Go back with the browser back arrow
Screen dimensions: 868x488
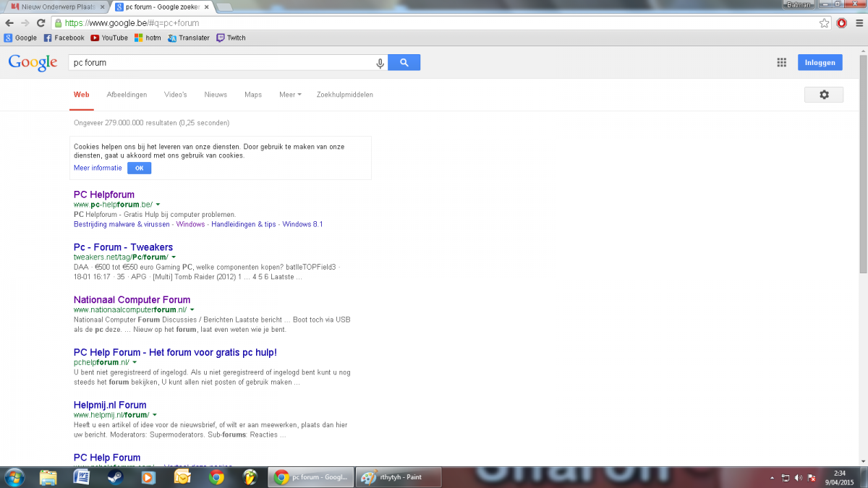point(9,23)
